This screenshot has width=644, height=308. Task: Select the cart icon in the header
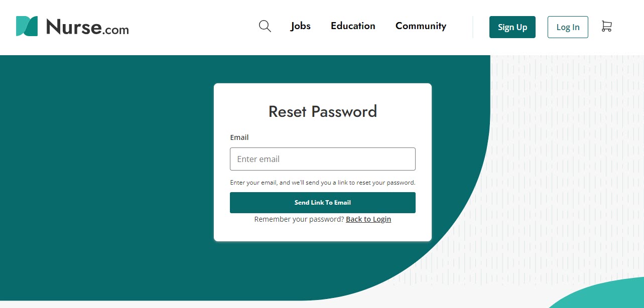click(606, 26)
